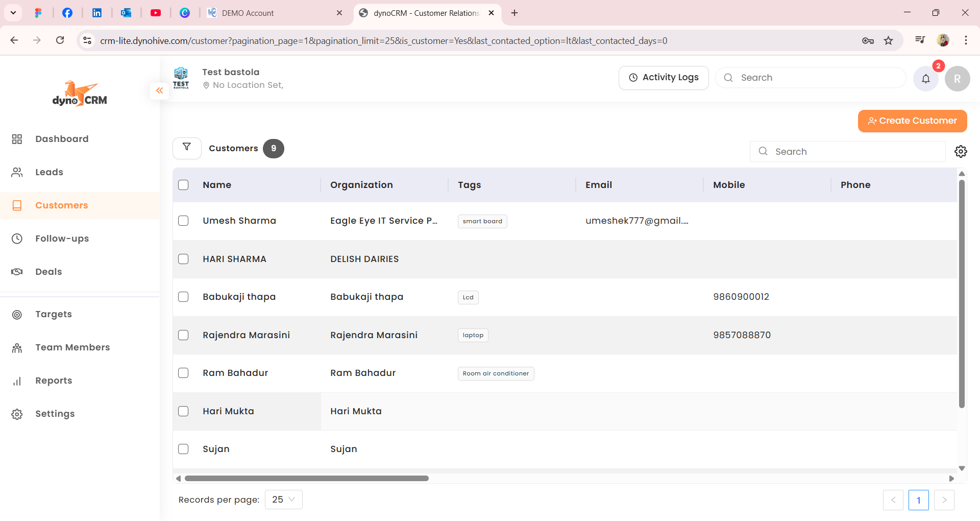The width and height of the screenshot is (980, 521).
Task: Click the dynoCRM logo
Action: point(80,93)
